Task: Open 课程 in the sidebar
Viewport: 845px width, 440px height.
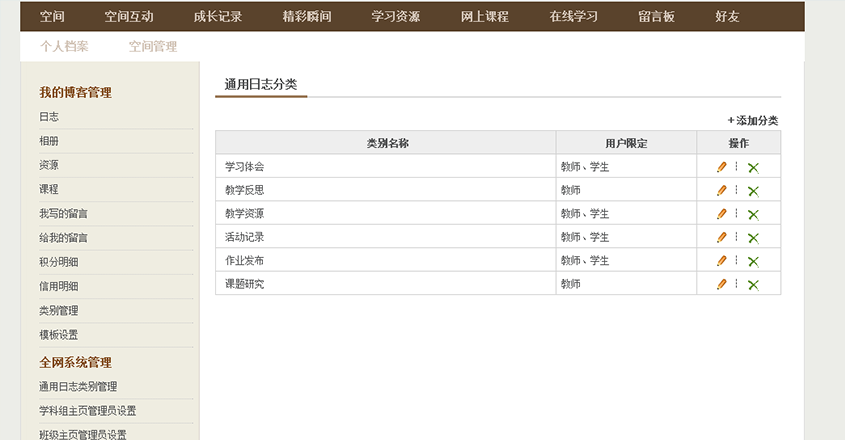Action: pos(49,189)
